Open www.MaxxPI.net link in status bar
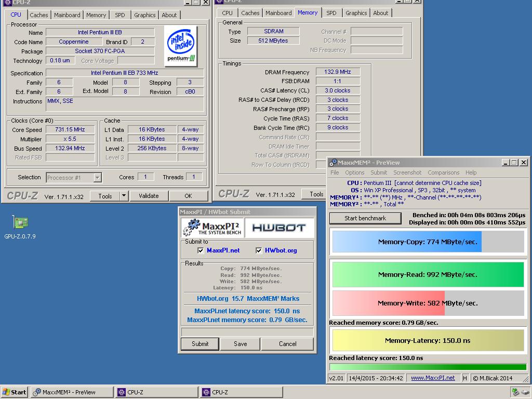Image resolution: width=532 pixels, height=399 pixels. point(433,378)
